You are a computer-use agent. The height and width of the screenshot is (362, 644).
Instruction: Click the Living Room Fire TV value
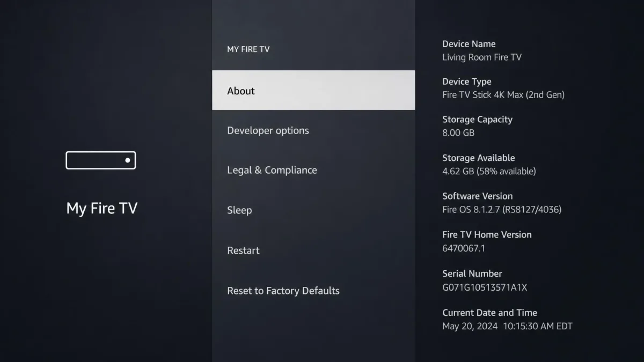pos(482,57)
